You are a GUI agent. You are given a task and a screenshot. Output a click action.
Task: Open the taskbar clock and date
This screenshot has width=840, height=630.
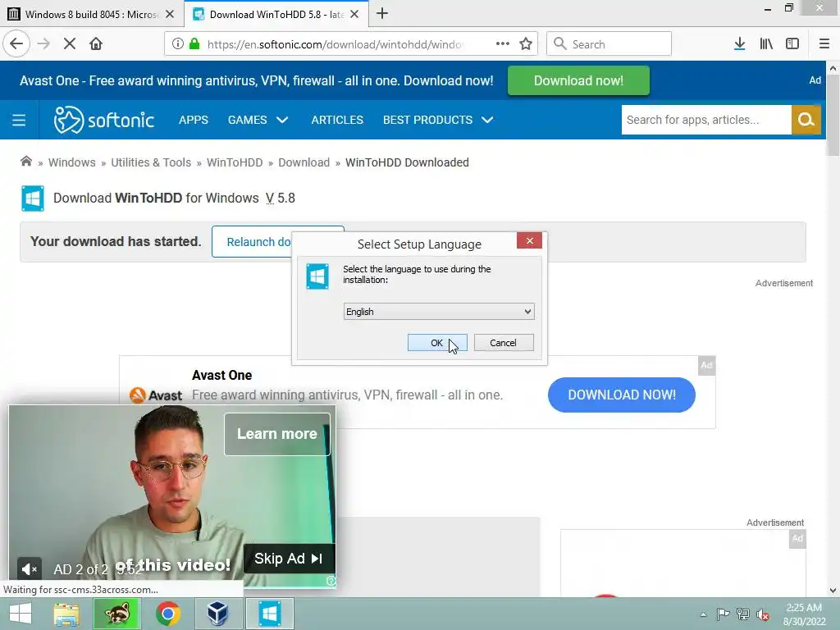coord(804,614)
